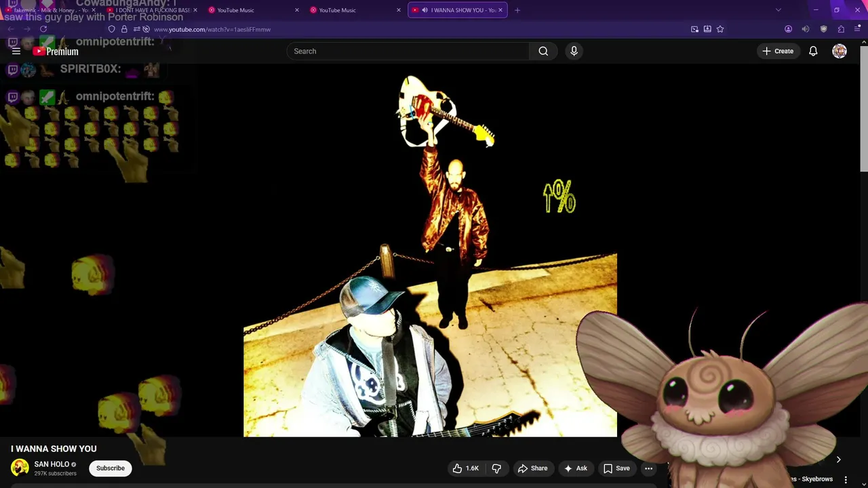The image size is (868, 488).
Task: Dislike the video with thumbs down
Action: pyautogui.click(x=496, y=468)
